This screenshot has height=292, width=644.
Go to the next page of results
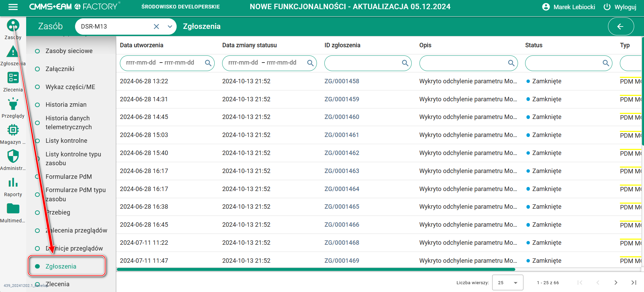[616, 282]
